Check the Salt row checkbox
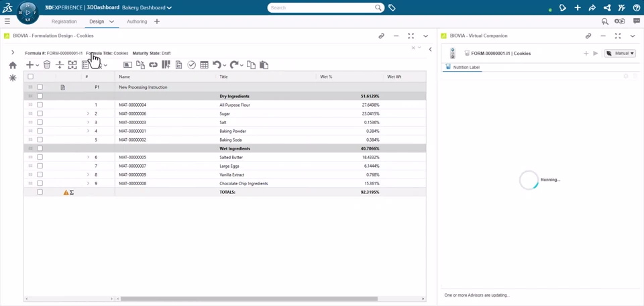The height and width of the screenshot is (306, 644). 40,122
